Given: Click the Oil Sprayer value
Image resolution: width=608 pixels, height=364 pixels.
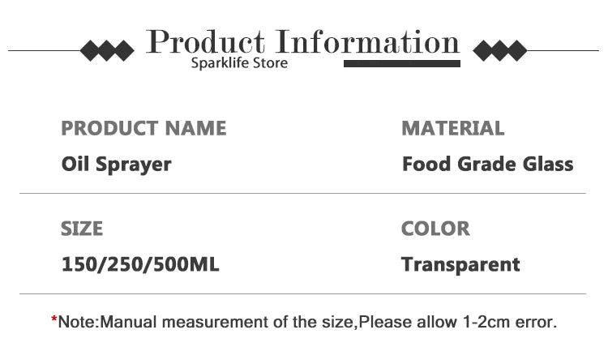Looking at the screenshot, I should (117, 164).
